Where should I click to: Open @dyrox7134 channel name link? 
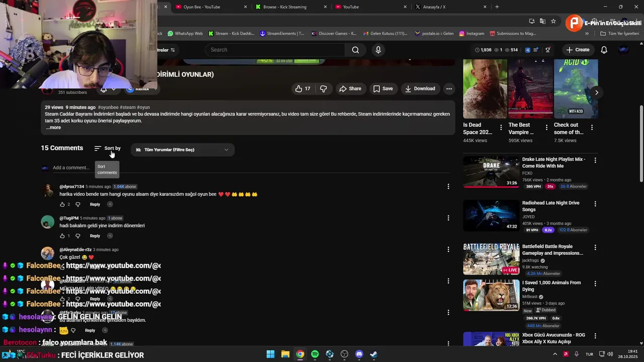click(x=72, y=187)
